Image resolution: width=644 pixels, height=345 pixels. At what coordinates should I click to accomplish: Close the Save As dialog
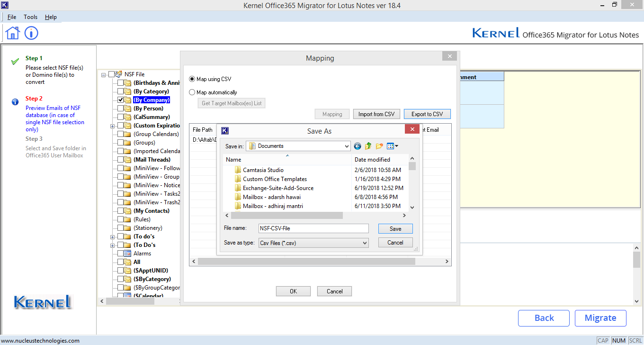pos(412,129)
